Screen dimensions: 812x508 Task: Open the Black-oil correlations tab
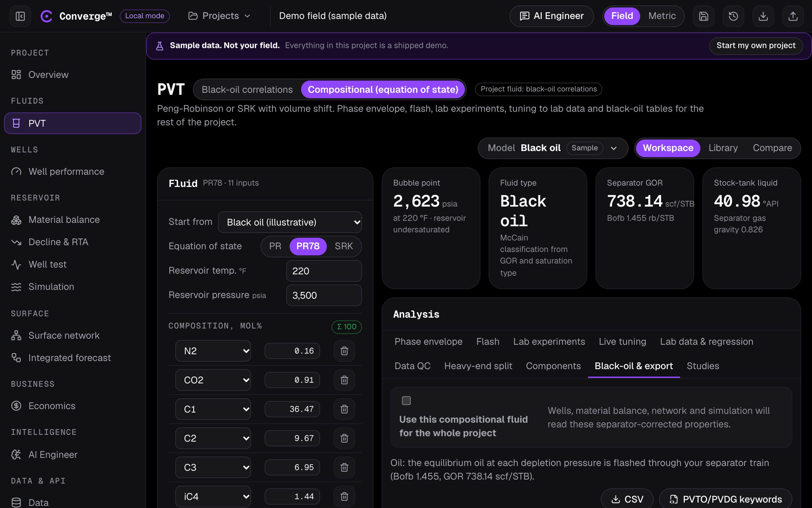pos(247,89)
